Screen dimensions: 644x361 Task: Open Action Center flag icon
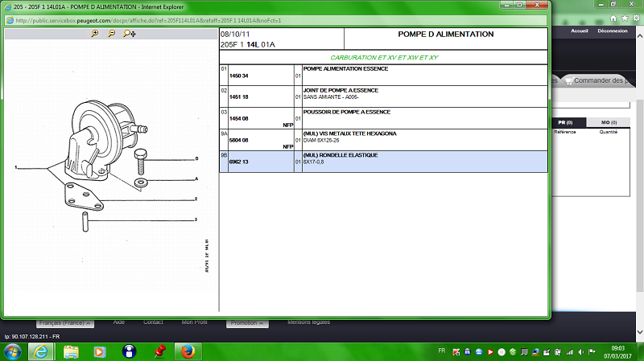pyautogui.click(x=592, y=352)
